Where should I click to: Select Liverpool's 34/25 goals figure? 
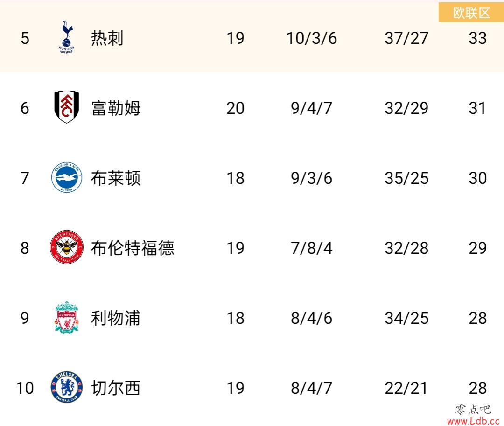(406, 318)
